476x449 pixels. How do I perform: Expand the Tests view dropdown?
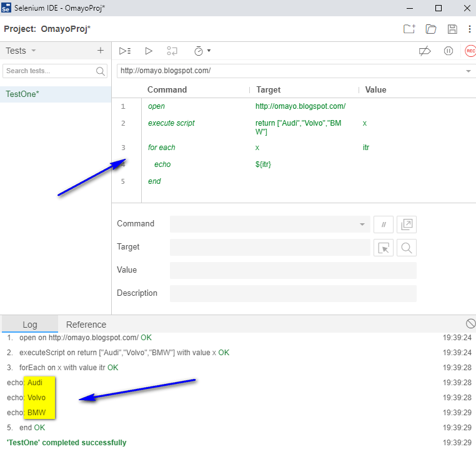click(x=34, y=51)
